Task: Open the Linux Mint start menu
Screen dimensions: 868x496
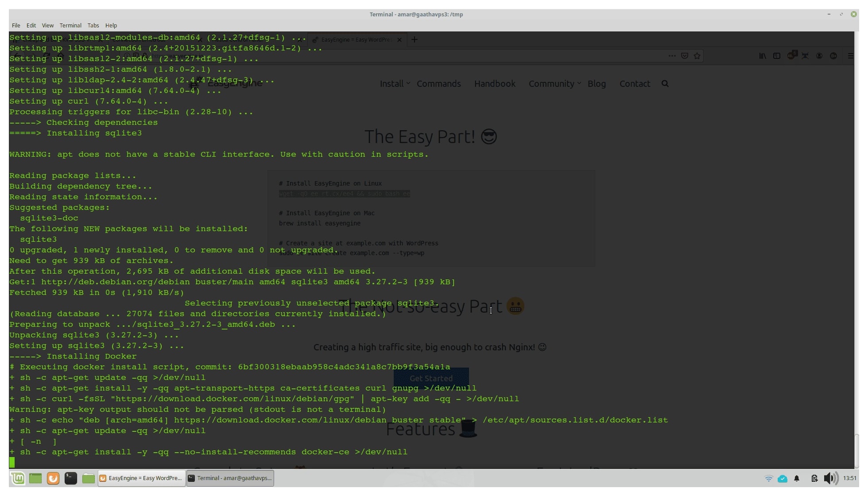Action: pyautogui.click(x=18, y=478)
